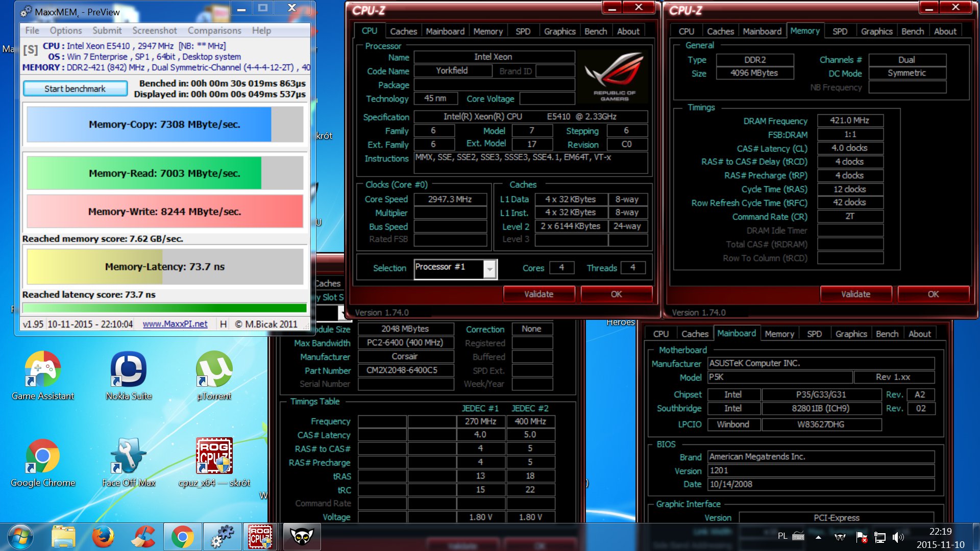Click the PL language indicator in tray
Image resolution: width=980 pixels, height=551 pixels.
(782, 536)
